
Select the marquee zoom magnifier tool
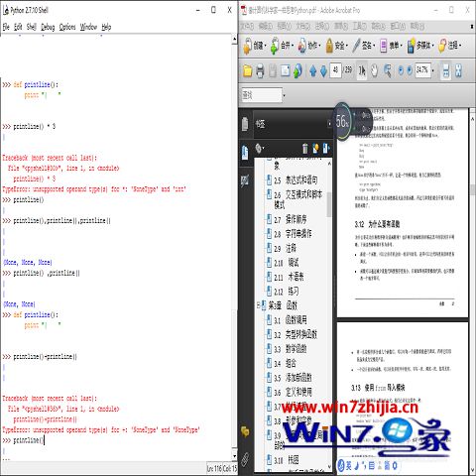tap(387, 70)
